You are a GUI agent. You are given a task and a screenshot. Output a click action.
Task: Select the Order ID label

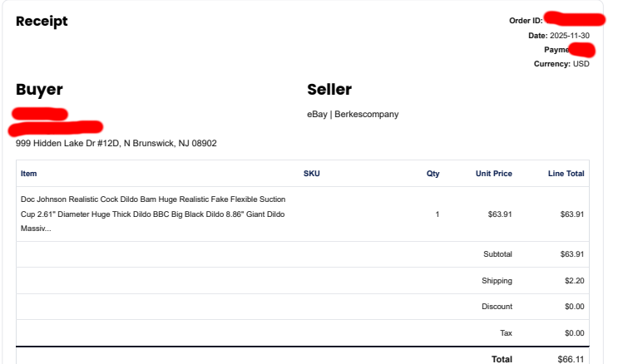coord(526,20)
